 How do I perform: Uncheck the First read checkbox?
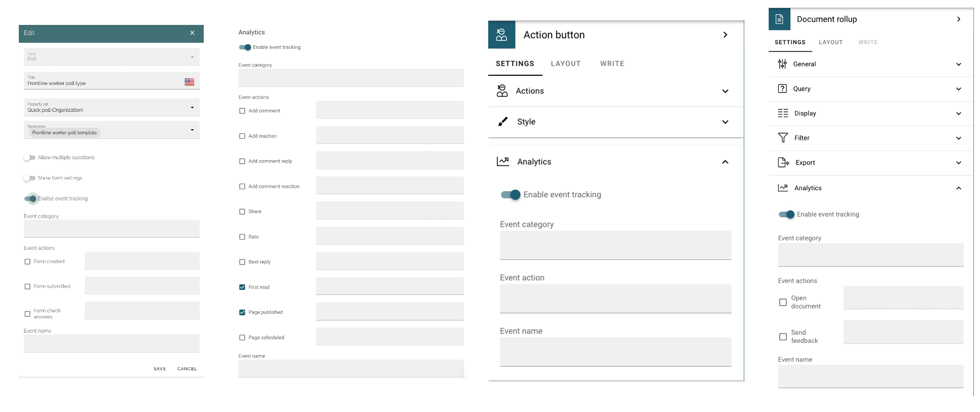point(242,287)
